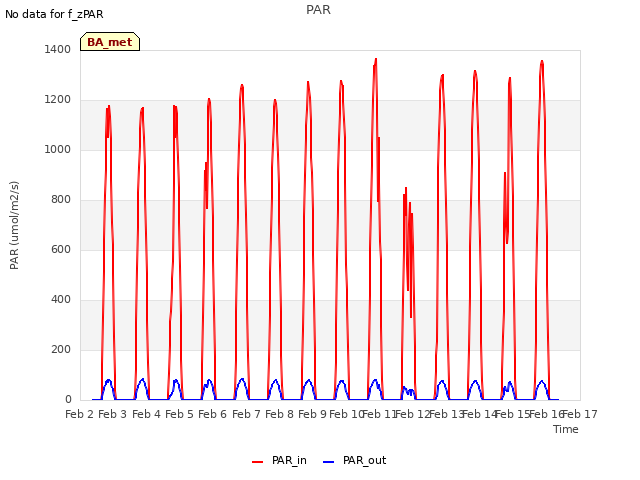This screenshot has width=640, height=480.
Task: Toggle the PAR_out legend entry
Action: pos(355,461)
